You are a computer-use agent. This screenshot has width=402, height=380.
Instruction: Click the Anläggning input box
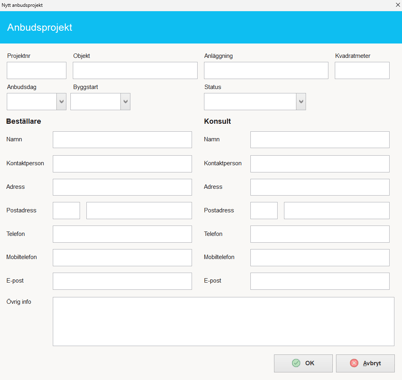coord(266,70)
